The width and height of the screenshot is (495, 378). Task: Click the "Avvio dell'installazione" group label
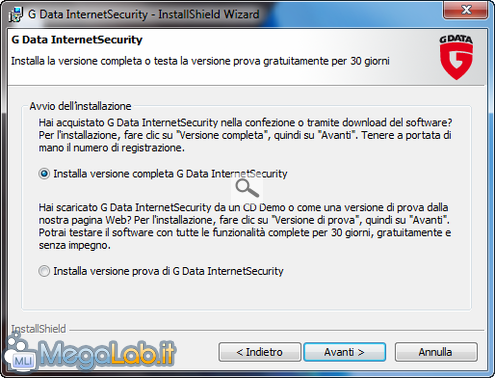80,106
